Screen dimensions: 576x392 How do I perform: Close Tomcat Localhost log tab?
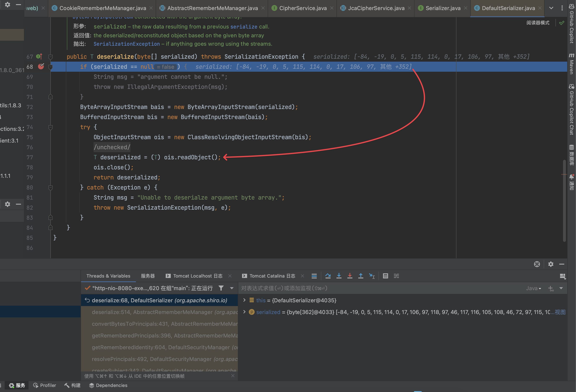coord(230,276)
